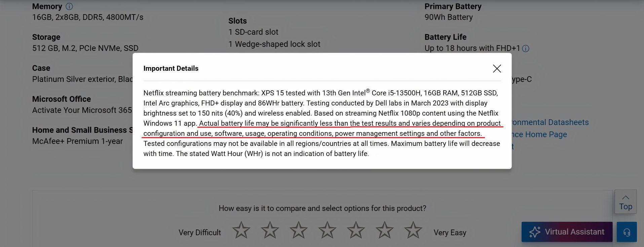Image resolution: width=644 pixels, height=247 pixels.
Task: Click the Important Details heading
Action: click(x=171, y=68)
